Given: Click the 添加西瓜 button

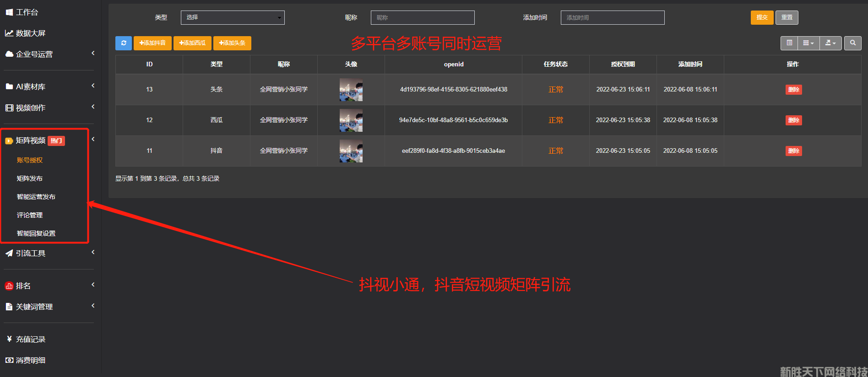Looking at the screenshot, I should coord(192,43).
